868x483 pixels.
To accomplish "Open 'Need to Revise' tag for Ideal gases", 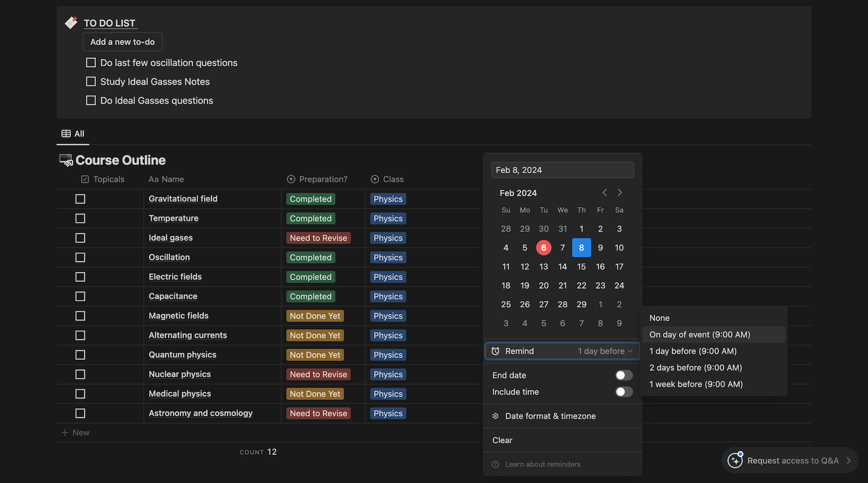I will point(318,238).
